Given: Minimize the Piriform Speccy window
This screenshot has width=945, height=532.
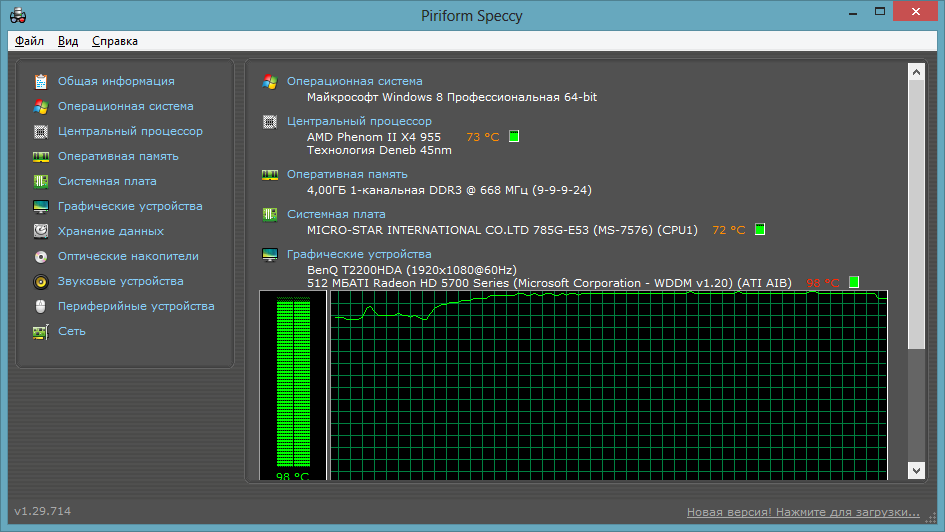Looking at the screenshot, I should tap(853, 13).
